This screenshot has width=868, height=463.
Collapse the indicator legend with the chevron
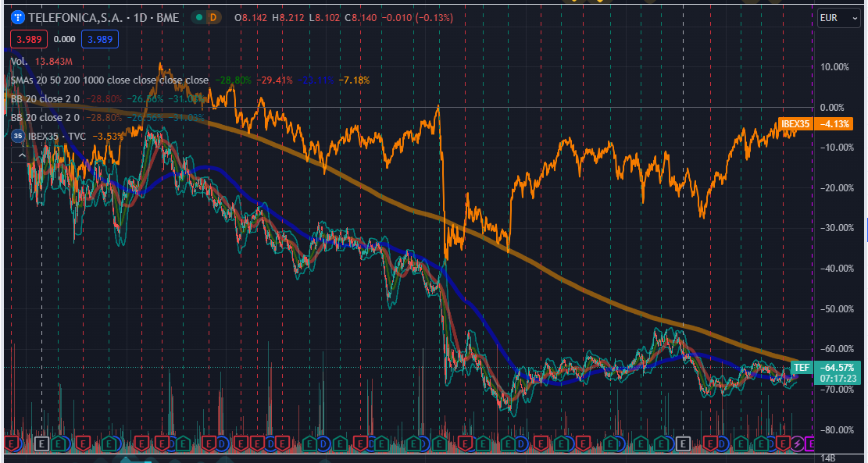(x=22, y=155)
